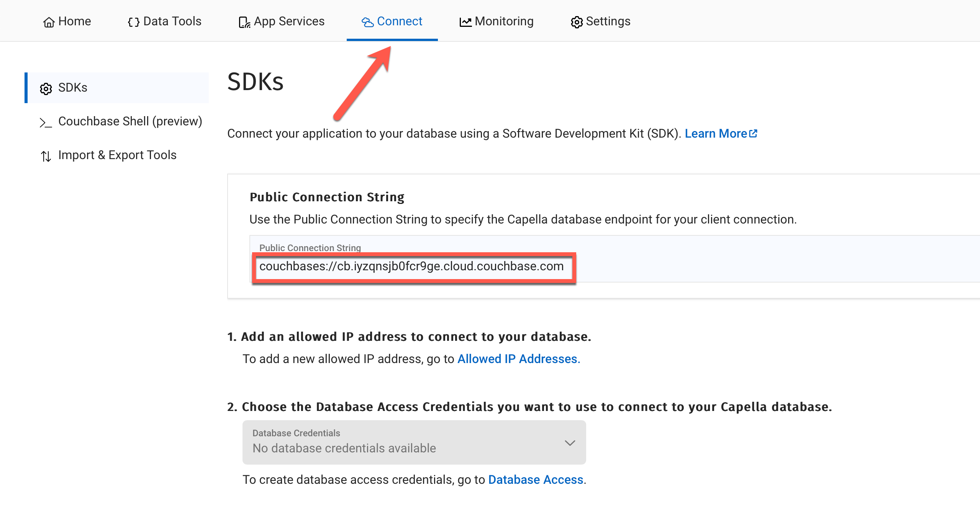
Task: Click the Home house icon
Action: pyautogui.click(x=49, y=22)
